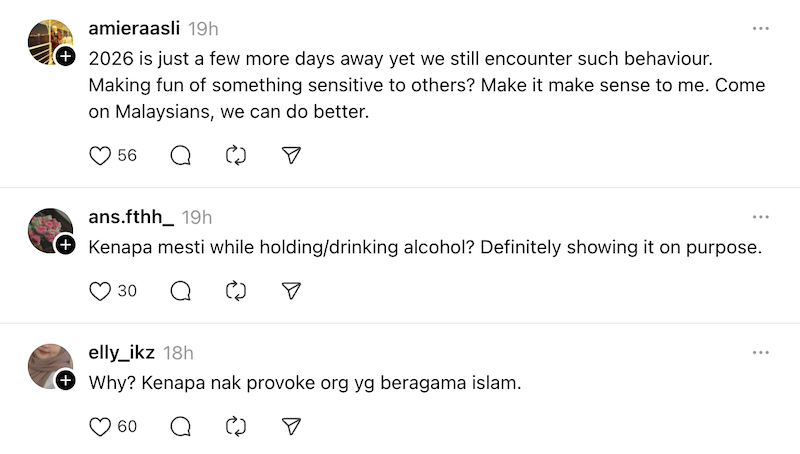Screen dimensions: 800x454
Task: Visit elly_ikz's profile via username
Action: 121,353
